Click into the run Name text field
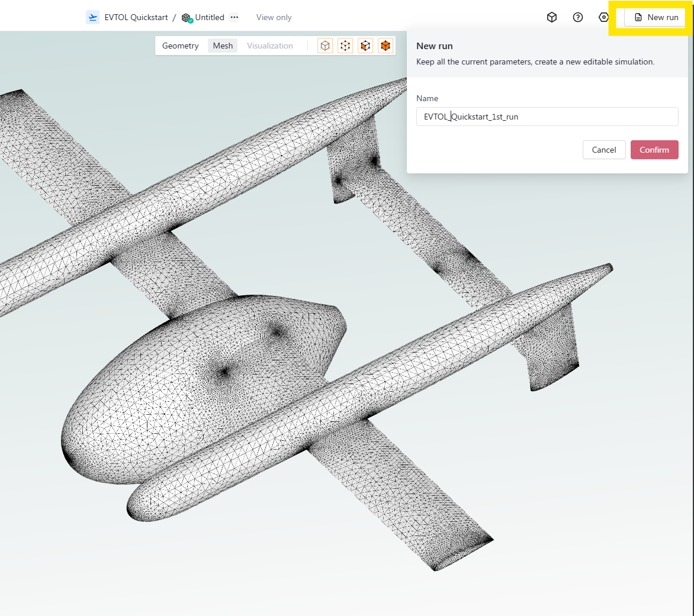Screen dimensions: 694x616 click(x=547, y=117)
